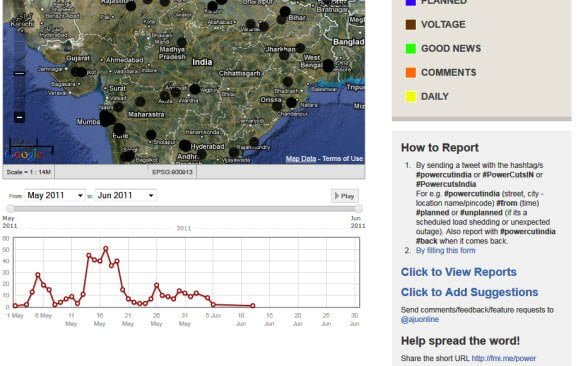Open the Map Data link on map
580x366 pixels.
(x=301, y=159)
